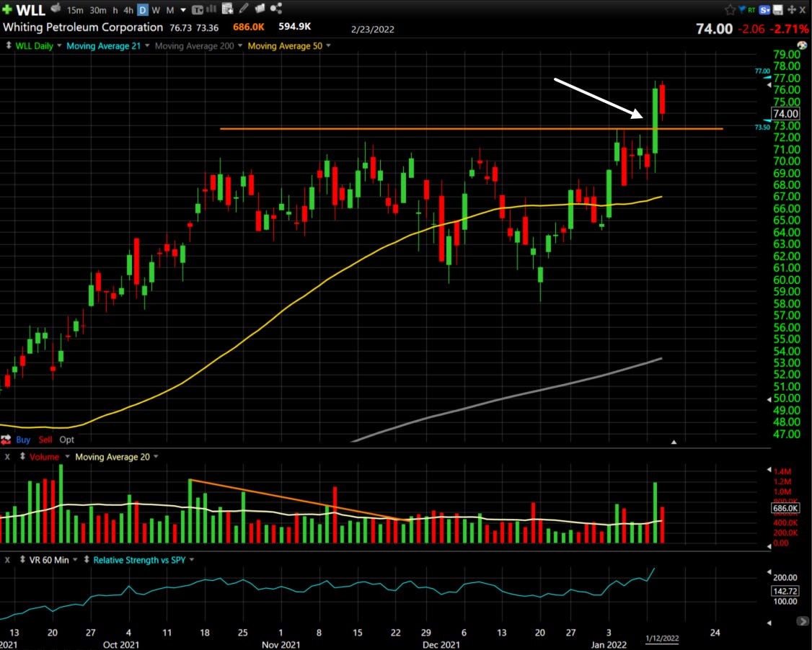
Task: Open the folder templates icon
Action: coord(260,8)
